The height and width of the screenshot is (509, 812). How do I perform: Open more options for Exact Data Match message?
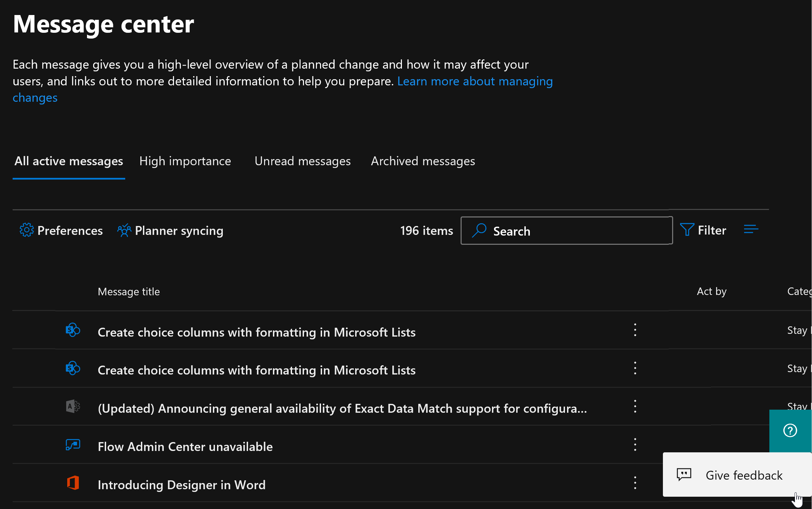click(635, 406)
